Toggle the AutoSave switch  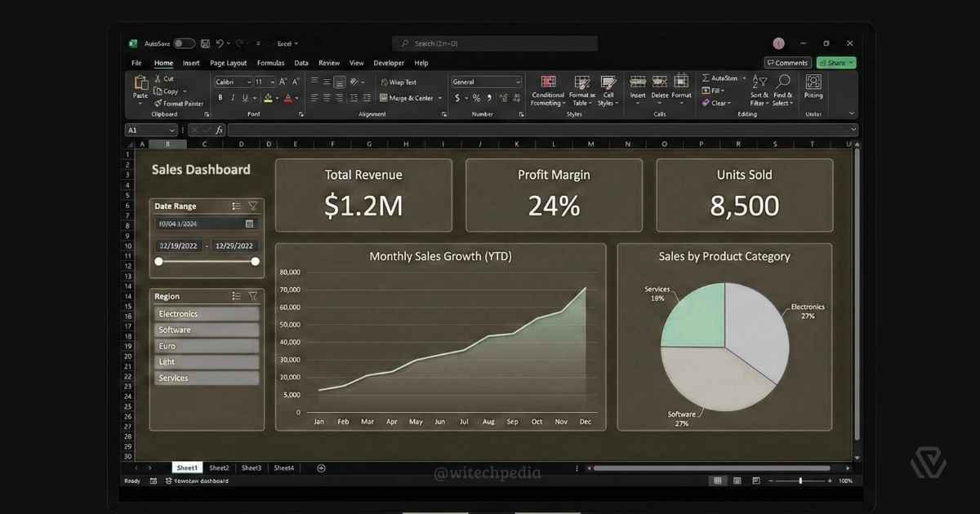pyautogui.click(x=184, y=43)
